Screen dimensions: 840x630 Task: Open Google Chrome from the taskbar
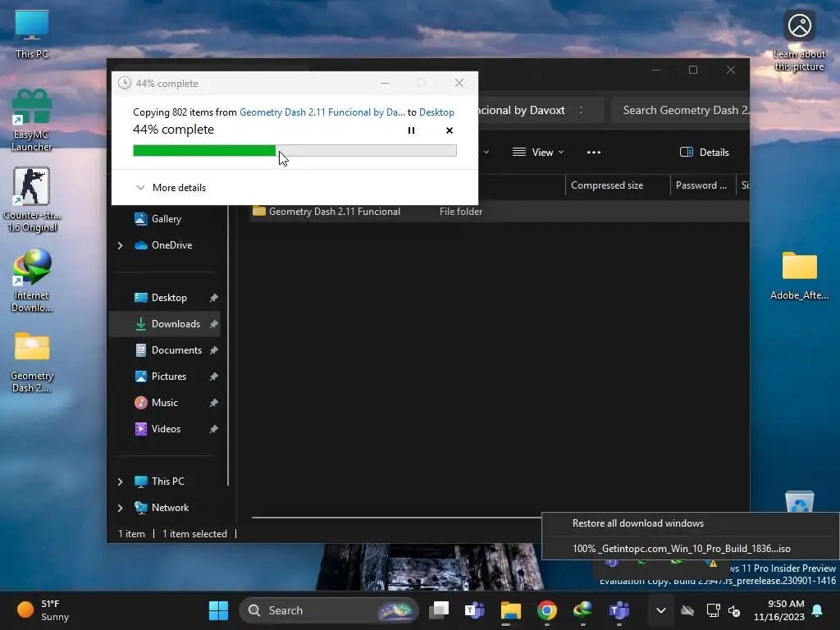click(x=547, y=610)
